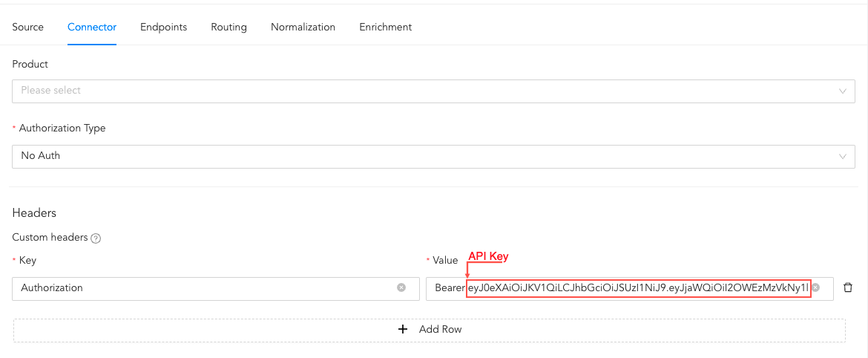The width and height of the screenshot is (868, 358).
Task: Click the chevron arrow in Authorization Type
Action: [842, 156]
